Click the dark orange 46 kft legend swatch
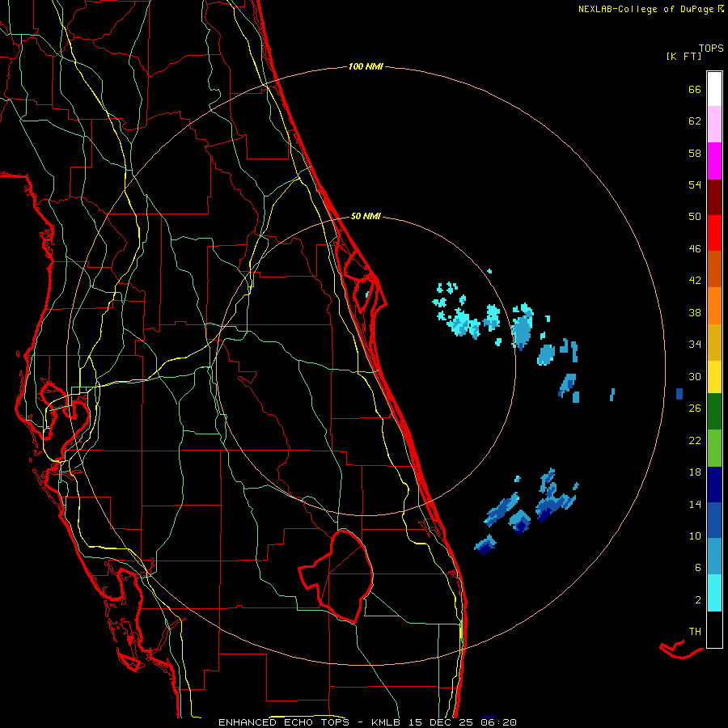 coord(714,269)
